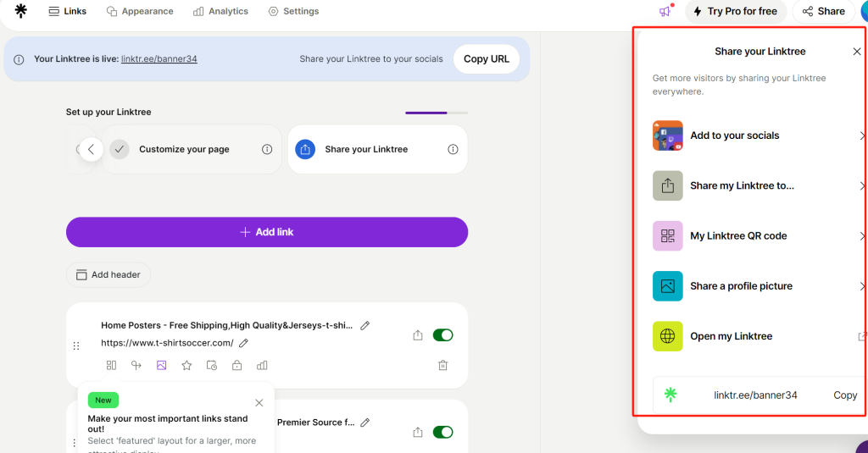The image size is (868, 453).
Task: Close the Share your Linktree panel
Action: tap(857, 52)
